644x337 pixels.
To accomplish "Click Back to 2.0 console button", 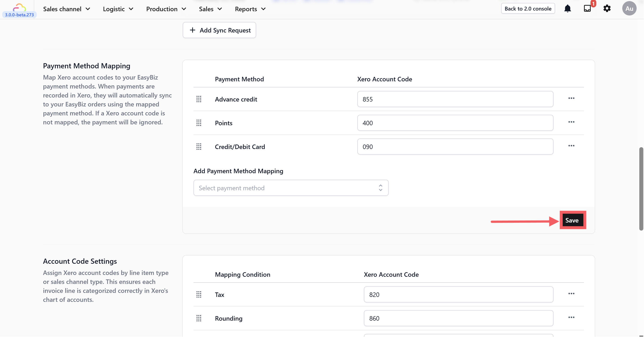I will tap(528, 9).
